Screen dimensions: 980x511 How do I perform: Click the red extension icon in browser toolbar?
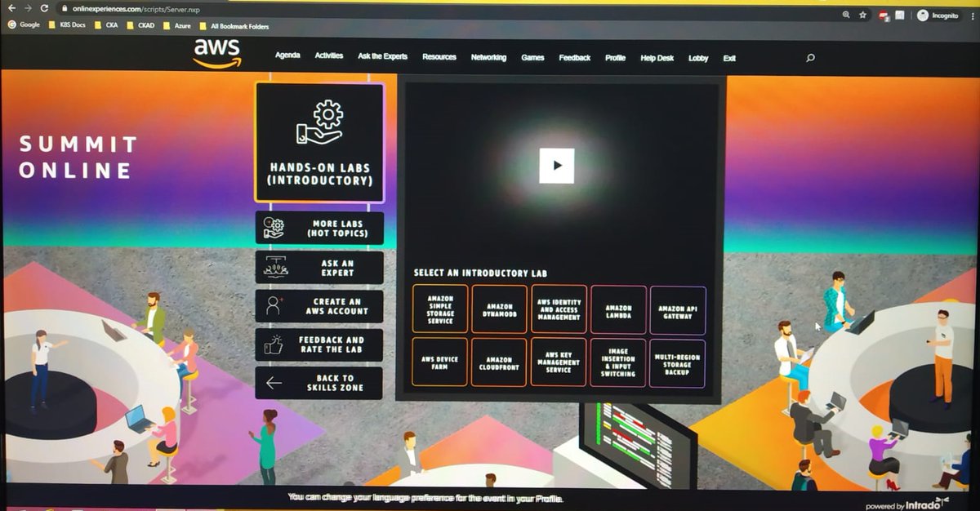(x=884, y=15)
